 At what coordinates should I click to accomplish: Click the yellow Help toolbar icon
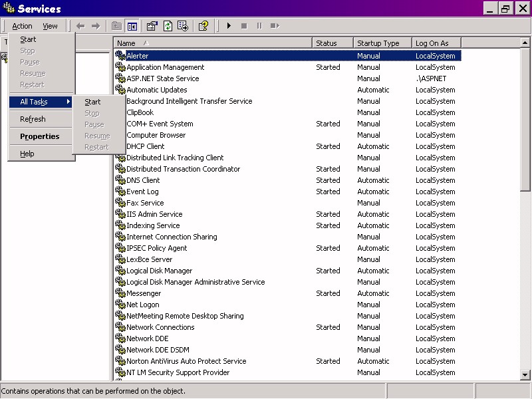click(203, 26)
